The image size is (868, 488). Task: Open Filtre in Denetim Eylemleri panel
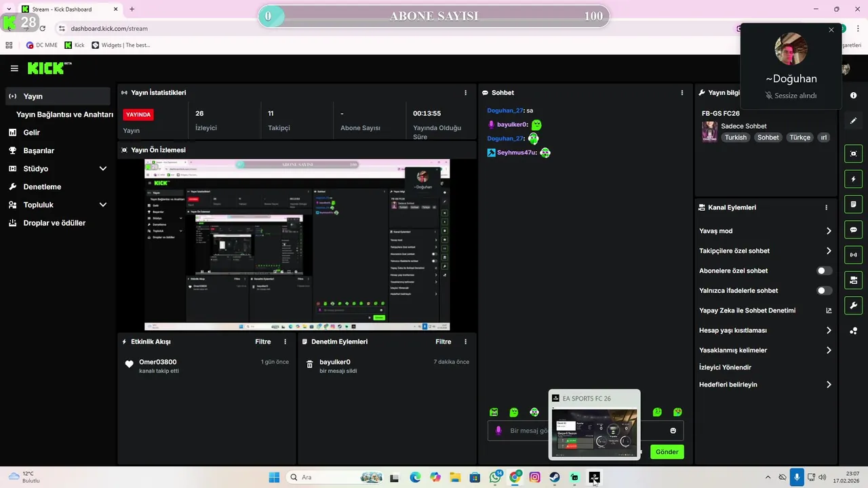(443, 342)
